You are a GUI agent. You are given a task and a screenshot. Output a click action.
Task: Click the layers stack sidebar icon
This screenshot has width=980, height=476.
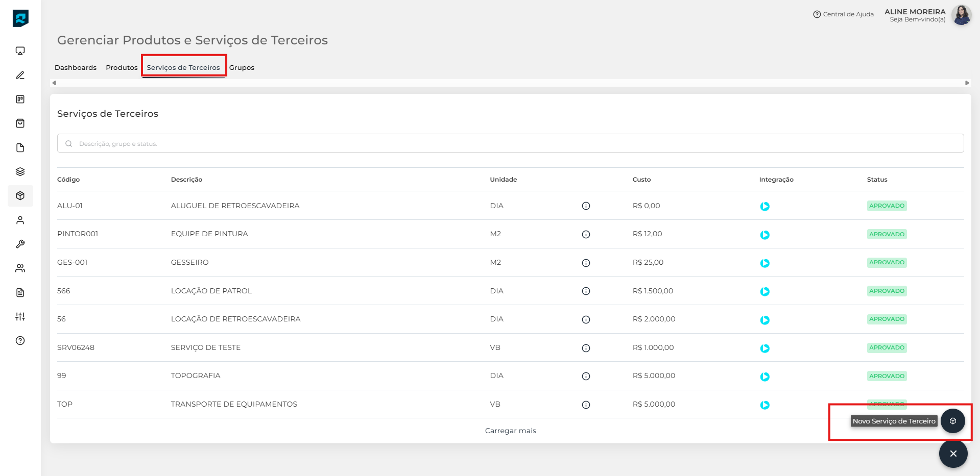(20, 172)
